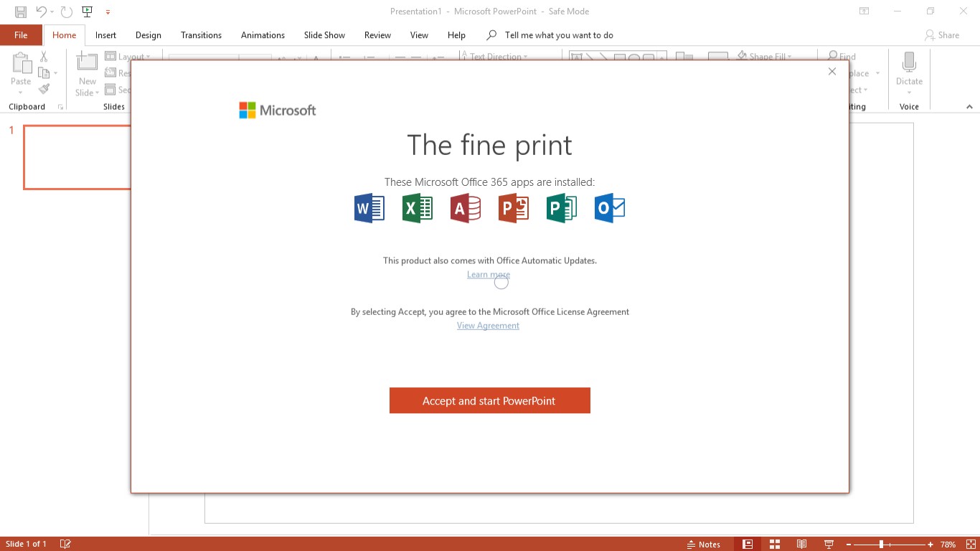This screenshot has width=980, height=551.
Task: Open Customize Quick Access Toolbar dropdown
Action: coord(108,12)
